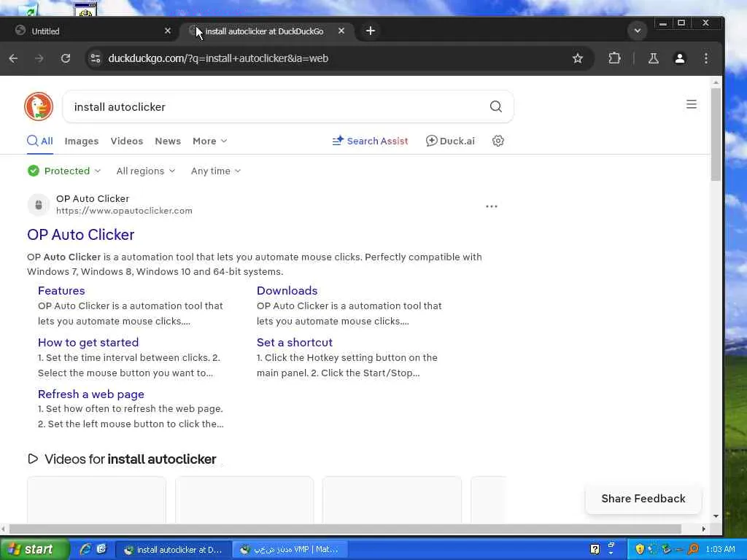Close the install autoclicker tab
This screenshot has height=560, width=747.
pyautogui.click(x=341, y=31)
